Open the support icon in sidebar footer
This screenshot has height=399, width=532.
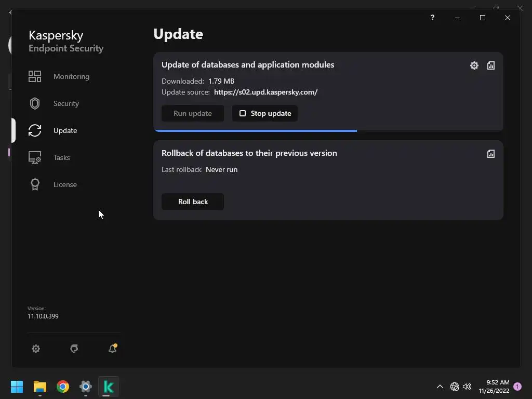tap(74, 349)
